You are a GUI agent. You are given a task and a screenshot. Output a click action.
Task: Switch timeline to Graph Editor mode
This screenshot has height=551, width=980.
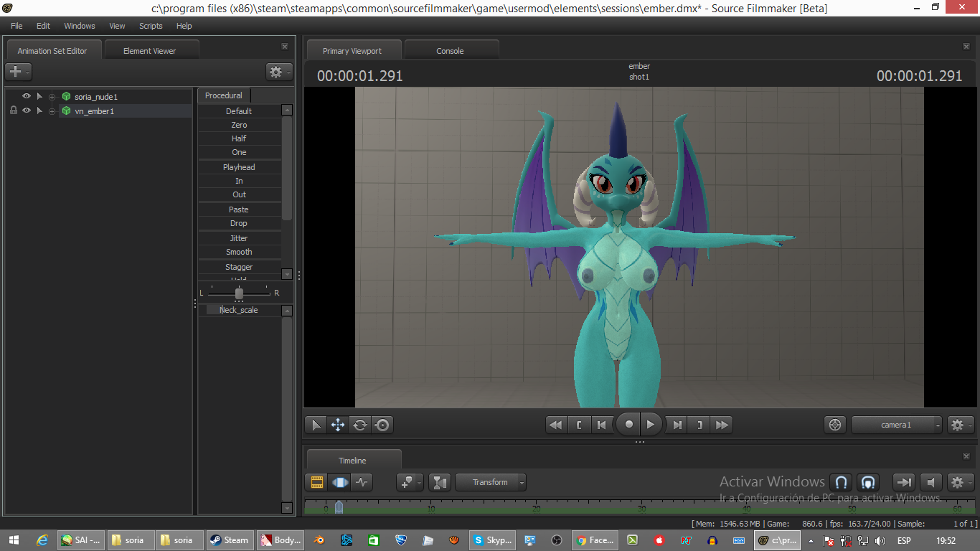click(361, 482)
